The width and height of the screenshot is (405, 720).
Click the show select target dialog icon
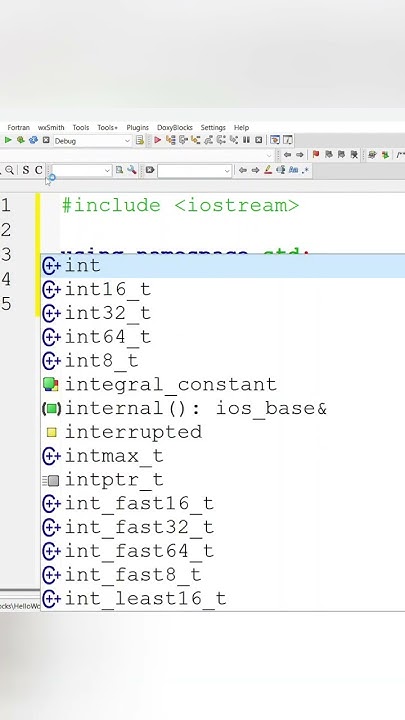coord(140,140)
